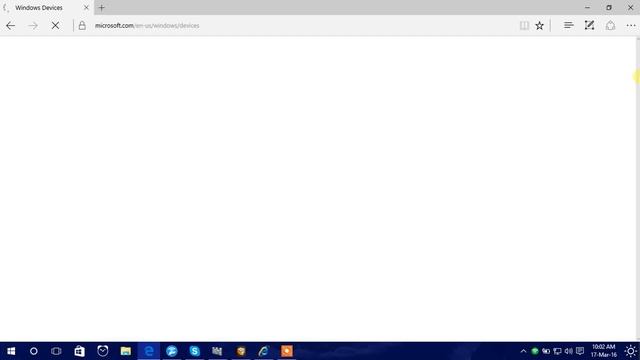Open the Share icon in toolbar
This screenshot has width=640, height=360.
click(x=610, y=25)
